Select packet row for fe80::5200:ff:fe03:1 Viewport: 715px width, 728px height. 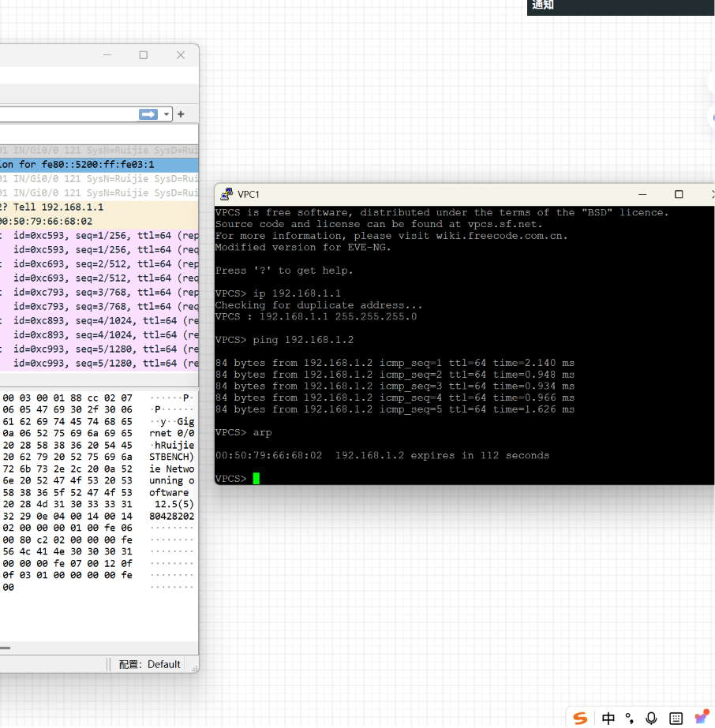tap(99, 165)
